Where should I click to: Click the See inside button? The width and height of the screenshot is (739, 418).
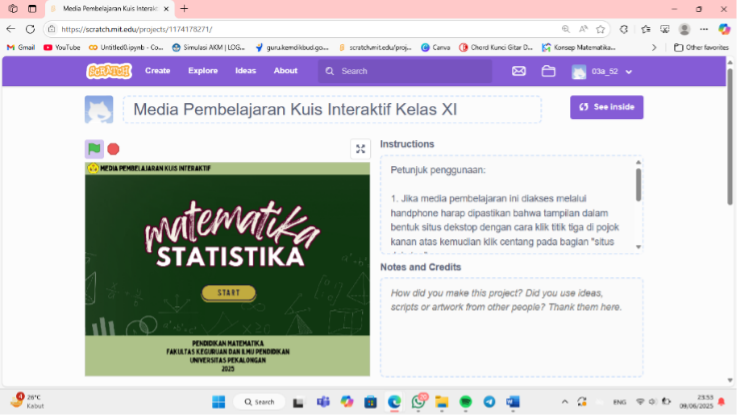pyautogui.click(x=606, y=107)
